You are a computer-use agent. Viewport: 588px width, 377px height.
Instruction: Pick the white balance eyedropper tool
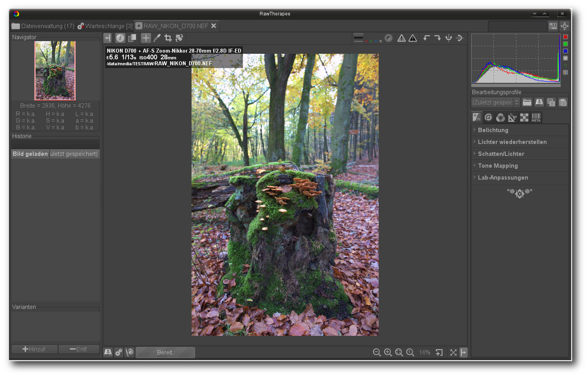tap(157, 38)
